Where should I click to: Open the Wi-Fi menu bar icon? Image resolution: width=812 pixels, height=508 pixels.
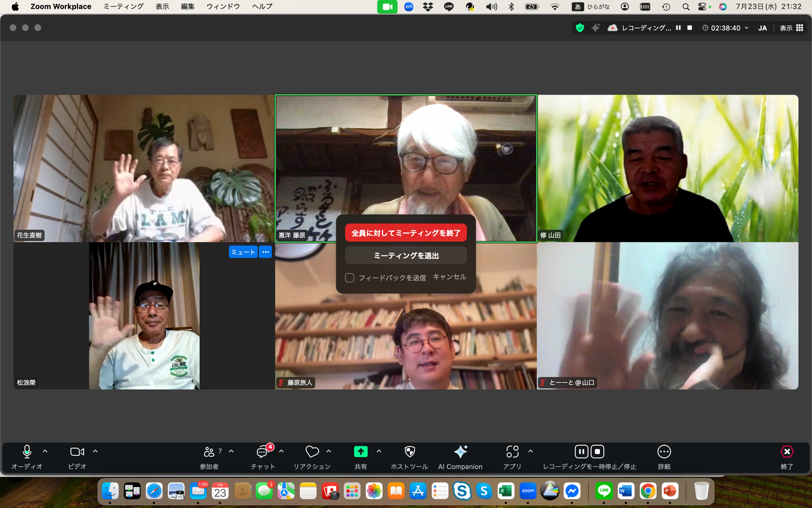(555, 6)
